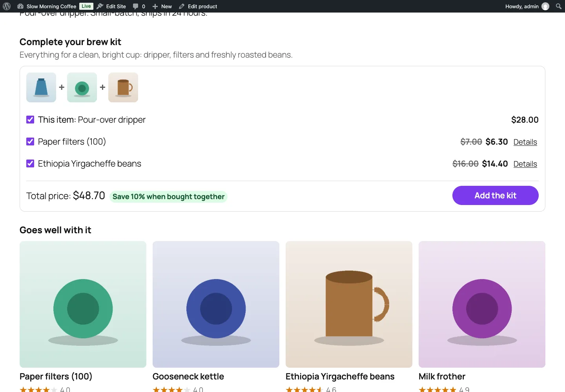Click the Goes well with it heading
Viewport: 565px width, 392px height.
tap(55, 230)
